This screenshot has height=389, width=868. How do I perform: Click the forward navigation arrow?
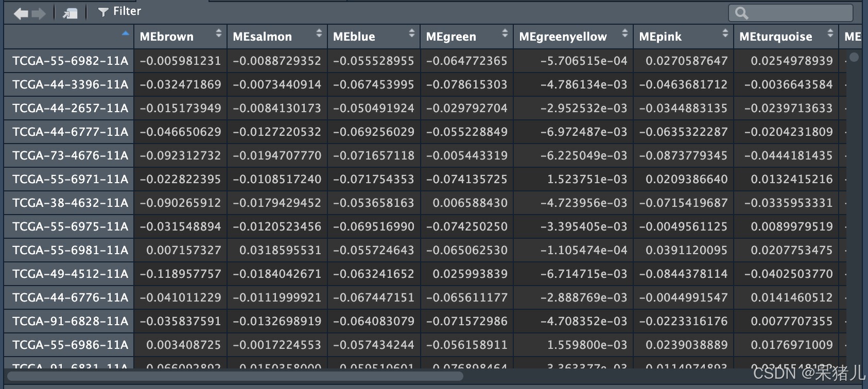point(39,13)
